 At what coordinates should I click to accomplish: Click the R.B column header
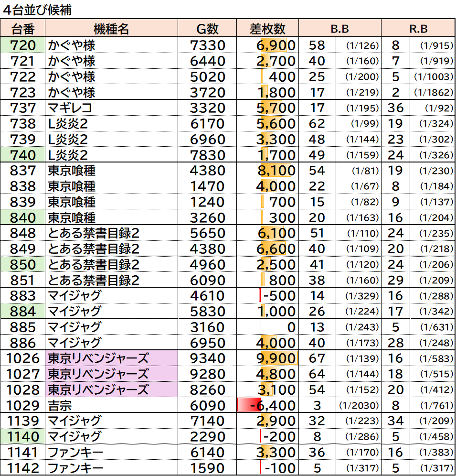pyautogui.click(x=418, y=29)
